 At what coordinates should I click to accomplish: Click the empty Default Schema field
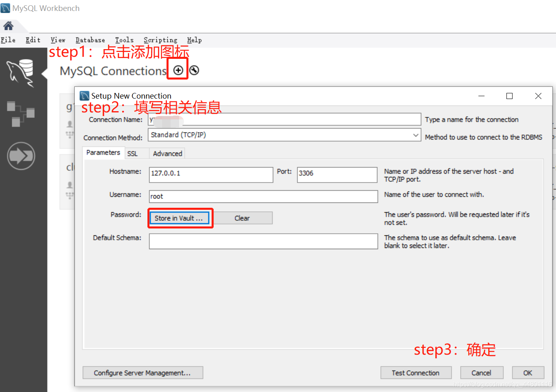coord(263,241)
